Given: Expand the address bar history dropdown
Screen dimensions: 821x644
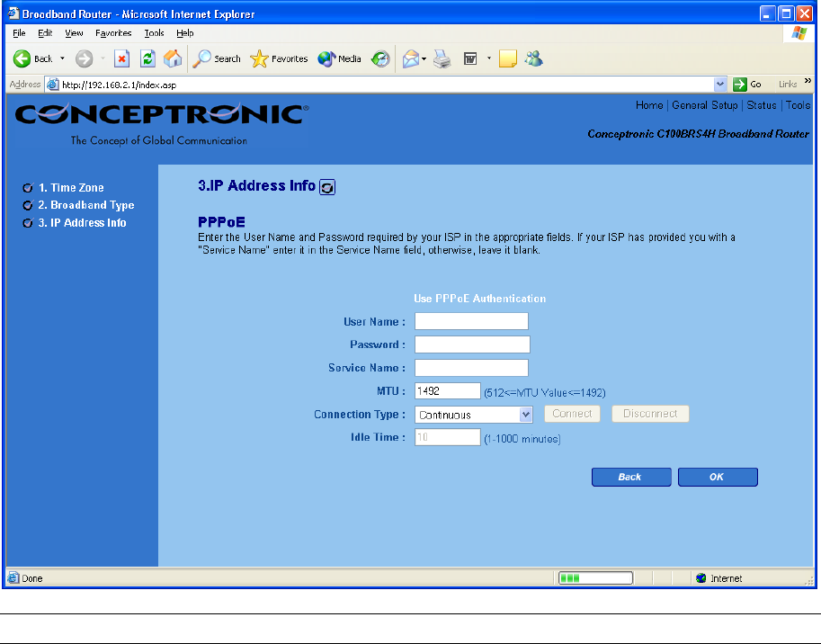Looking at the screenshot, I should click(x=720, y=85).
